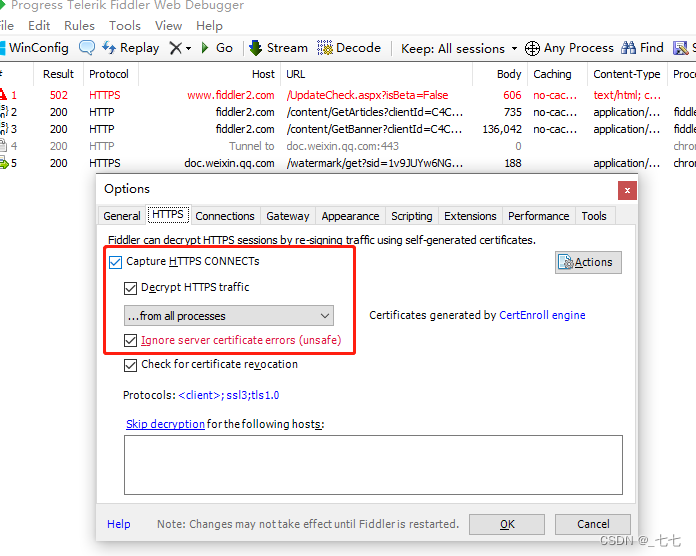Click the Cancel button
The image size is (696, 556).
(593, 524)
